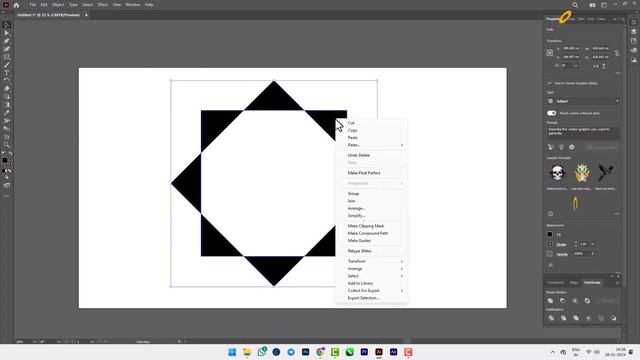Select the Direct Selection tool

point(7,33)
